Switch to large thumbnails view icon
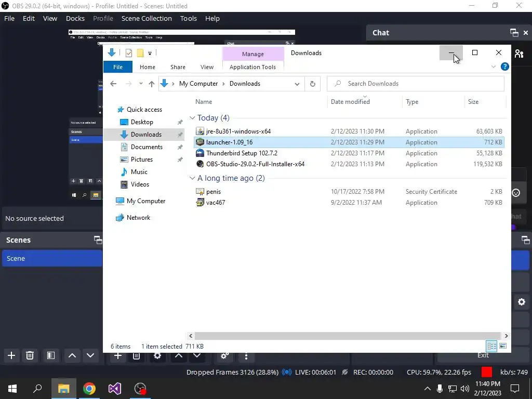 503,345
